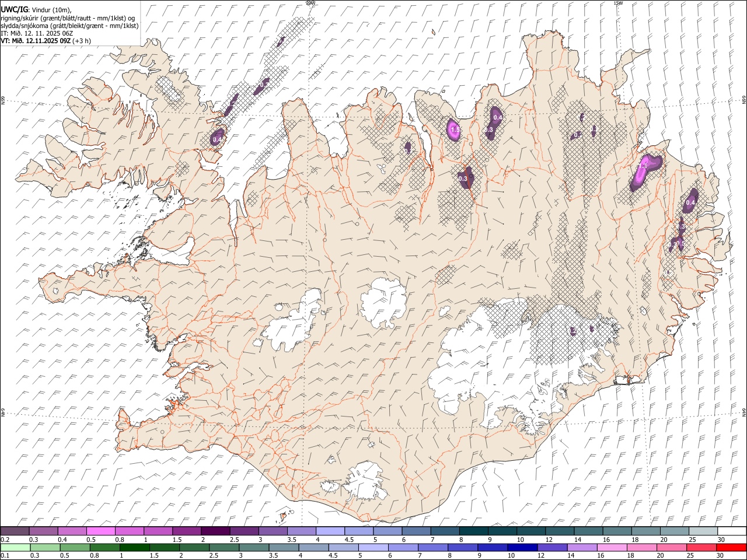Click the periwinkle 6 rain scale swatch
Screen dimensions: 747x560
click(403, 547)
